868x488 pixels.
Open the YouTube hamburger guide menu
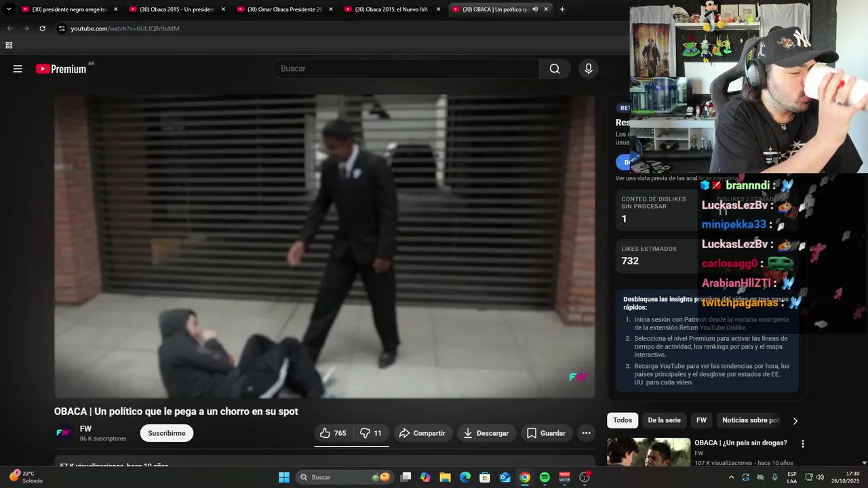18,68
